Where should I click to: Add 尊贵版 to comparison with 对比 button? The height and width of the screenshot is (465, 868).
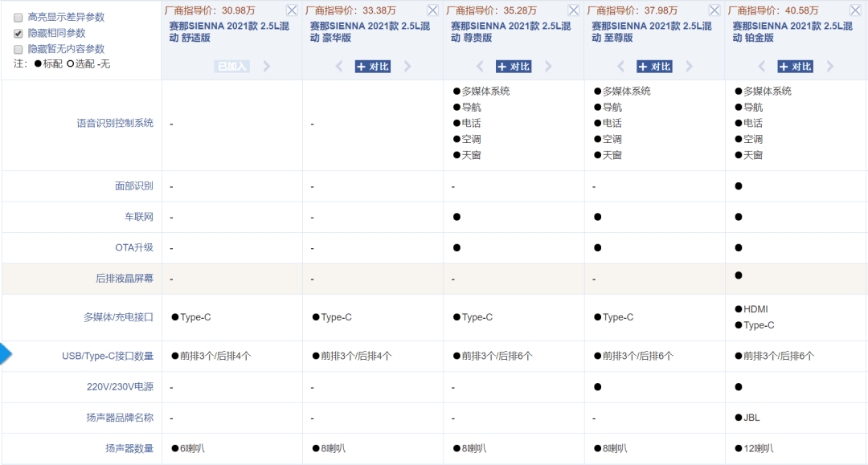[514, 67]
